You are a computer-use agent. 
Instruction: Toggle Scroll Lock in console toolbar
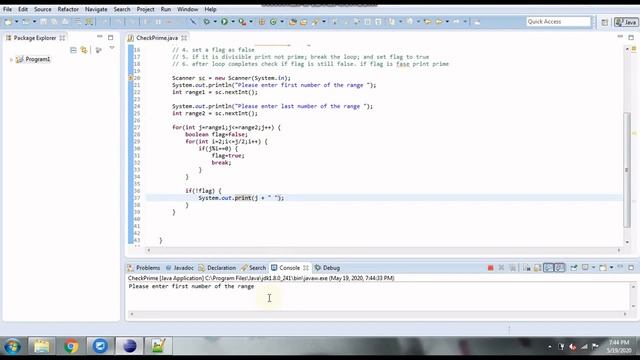click(538, 268)
